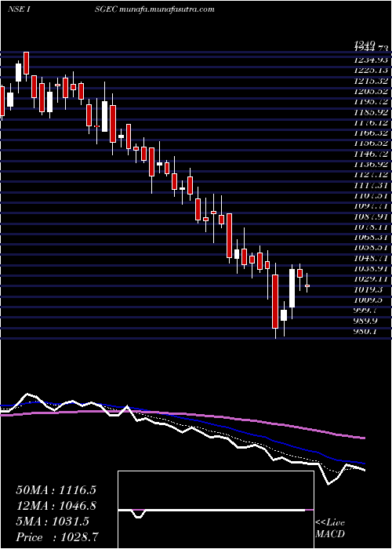Pick the 1185.92 price axis value
Image resolution: width=392 pixels, height=549 pixels.
point(371,112)
